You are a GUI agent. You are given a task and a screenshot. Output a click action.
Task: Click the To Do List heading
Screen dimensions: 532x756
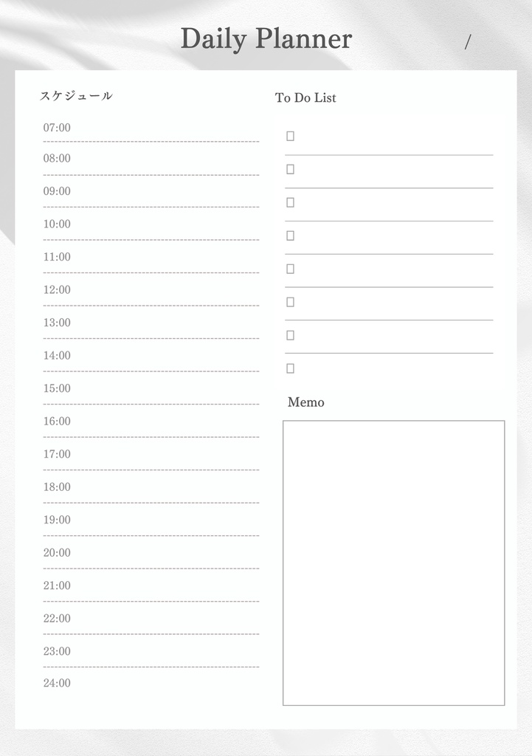click(x=305, y=97)
